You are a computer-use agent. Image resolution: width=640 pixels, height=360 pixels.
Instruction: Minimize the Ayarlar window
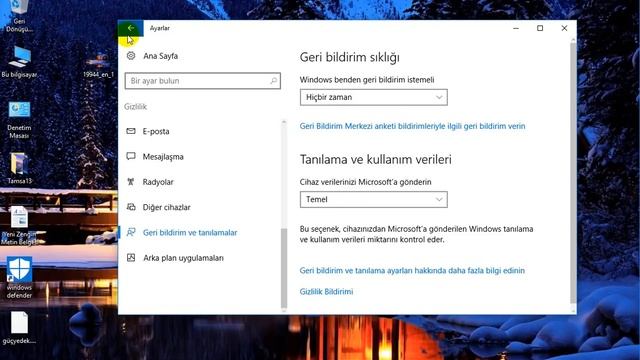516,28
